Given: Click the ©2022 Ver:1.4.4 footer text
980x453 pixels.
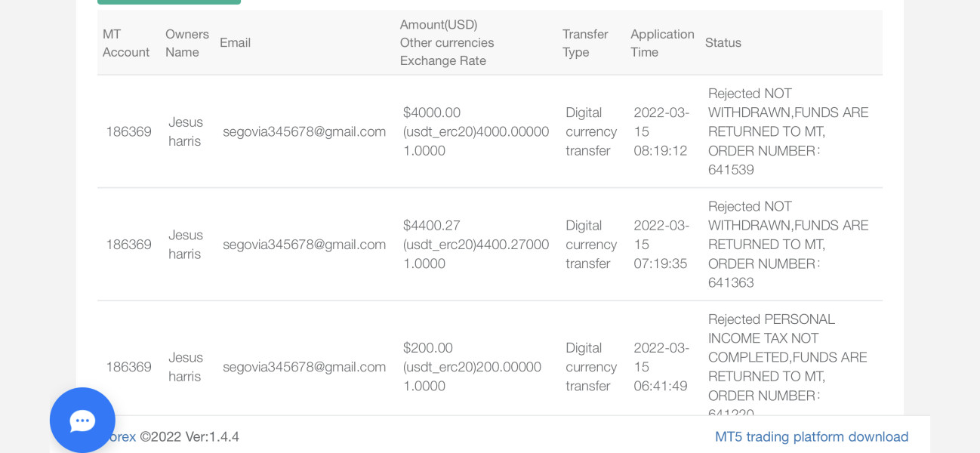Looking at the screenshot, I should [190, 436].
